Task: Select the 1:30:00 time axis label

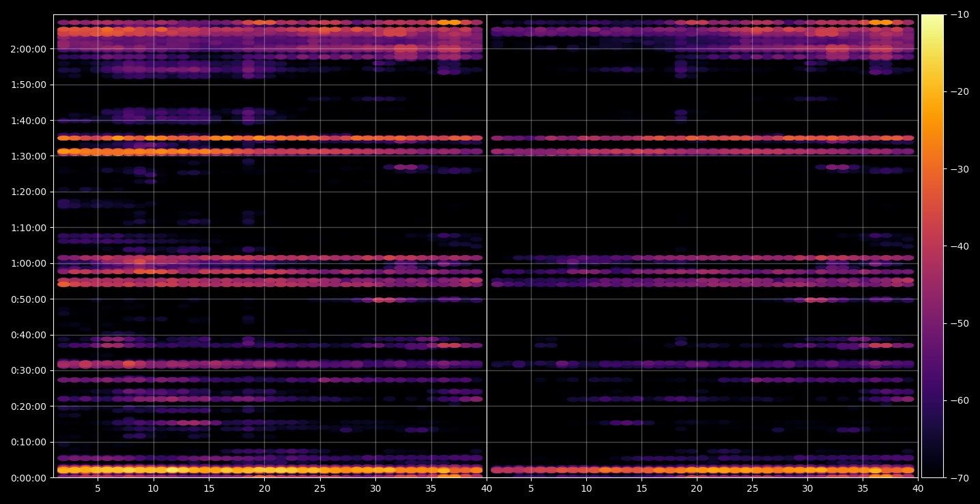Action: click(29, 156)
